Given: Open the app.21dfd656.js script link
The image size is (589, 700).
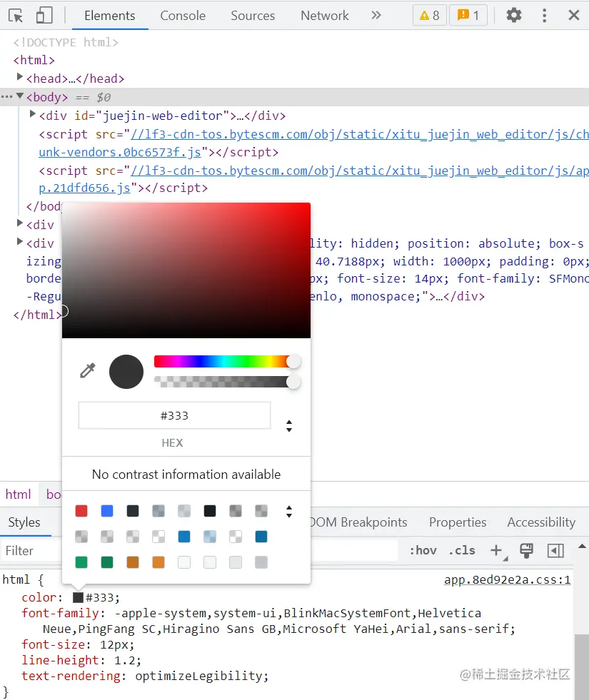Looking at the screenshot, I should (x=313, y=179).
